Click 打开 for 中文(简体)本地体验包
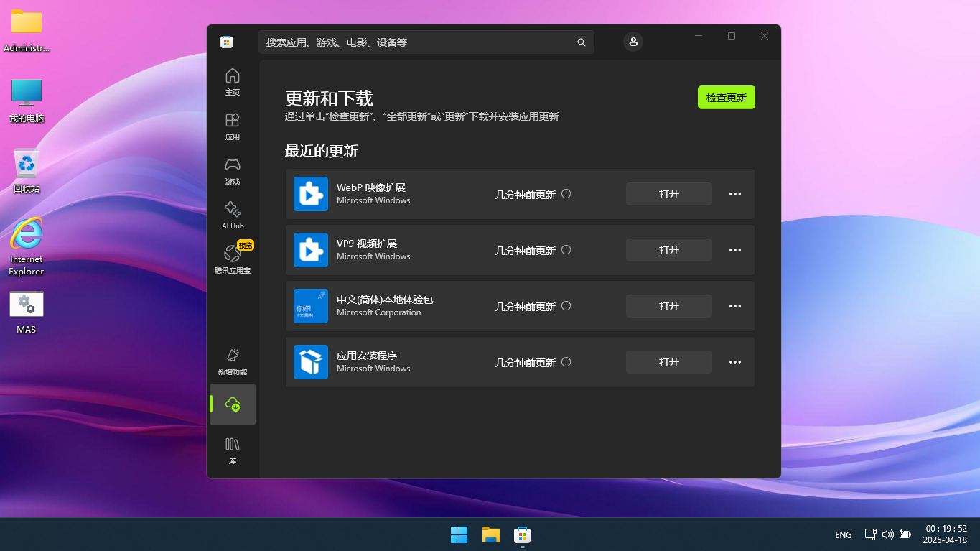This screenshot has width=980, height=551. [669, 306]
